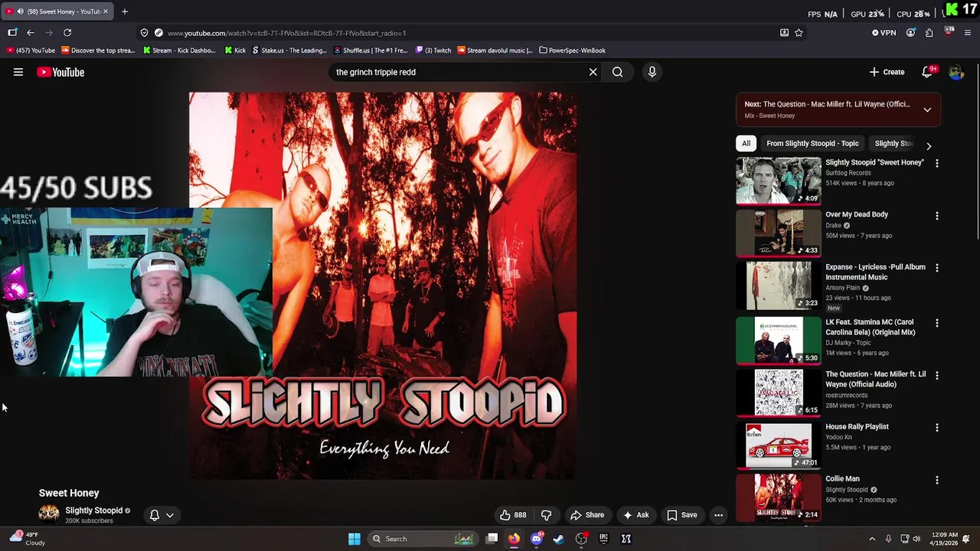
Task: Open Slightly Stoopid channel avatar
Action: (x=49, y=514)
